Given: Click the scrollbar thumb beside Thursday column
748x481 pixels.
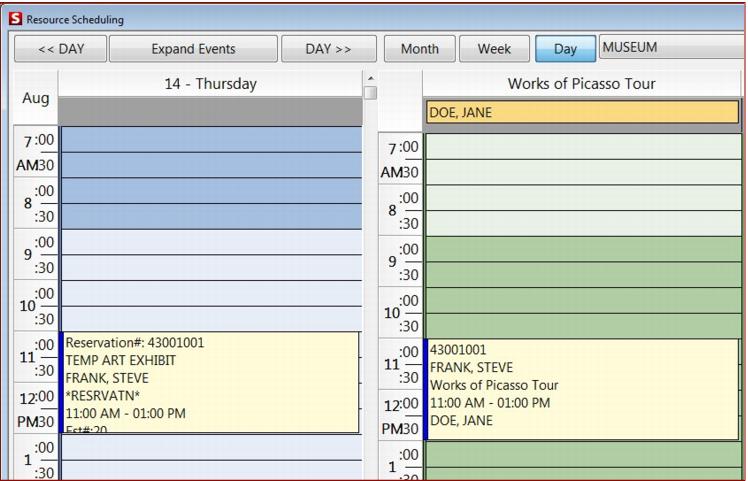Looking at the screenshot, I should [370, 93].
